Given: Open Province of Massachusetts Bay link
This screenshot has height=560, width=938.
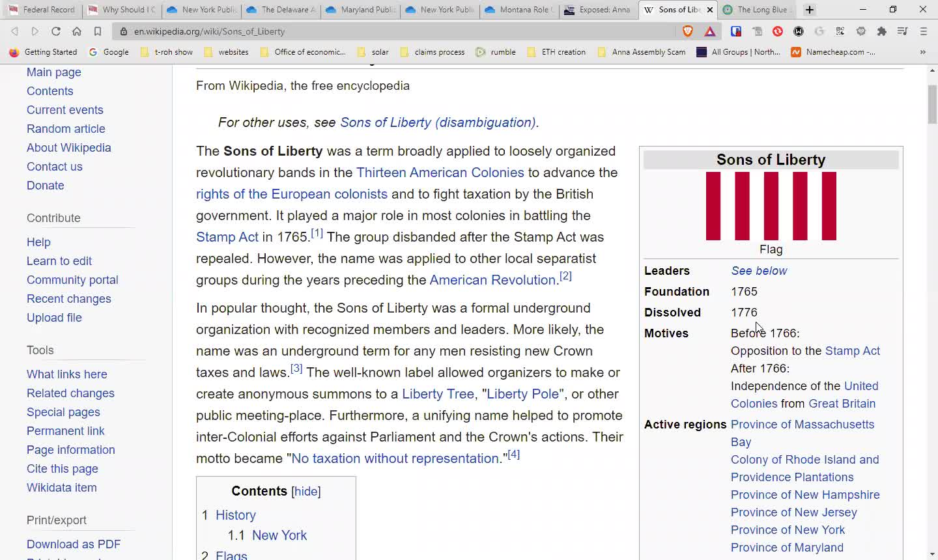Looking at the screenshot, I should point(803,433).
